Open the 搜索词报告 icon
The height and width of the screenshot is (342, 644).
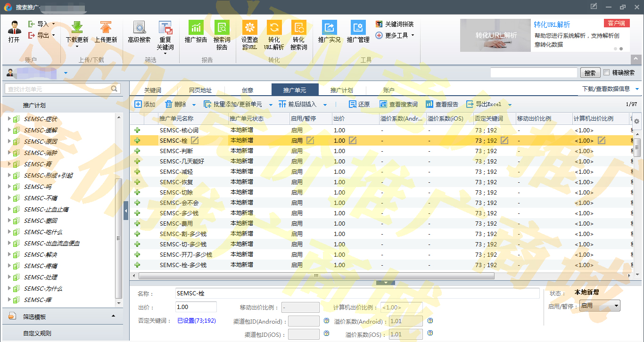[x=222, y=27]
